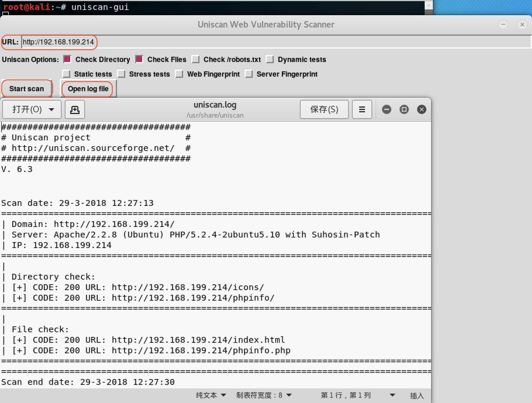The height and width of the screenshot is (403, 532).
Task: Click the uniscan.sourceforge.net line
Action: 96,148
